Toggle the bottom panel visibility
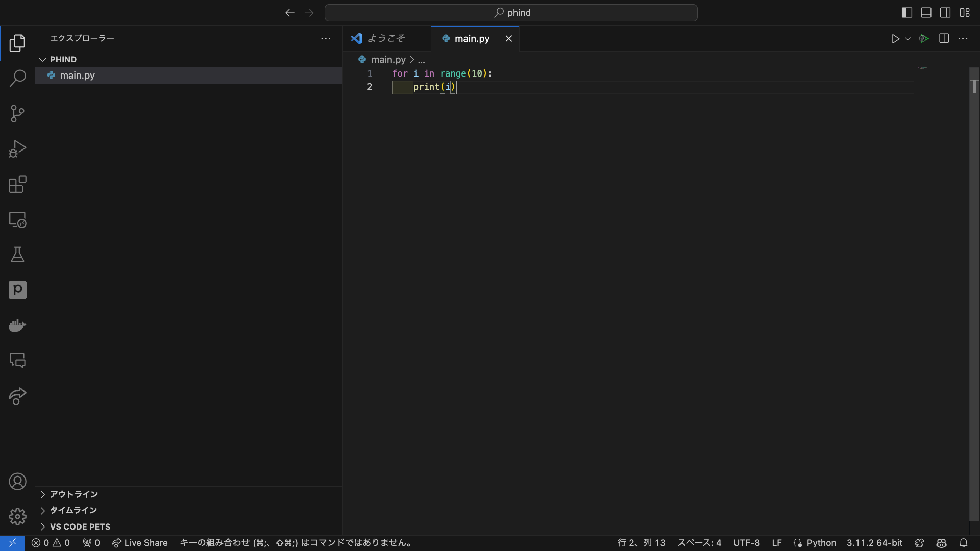Viewport: 980px width, 551px height. [x=926, y=13]
